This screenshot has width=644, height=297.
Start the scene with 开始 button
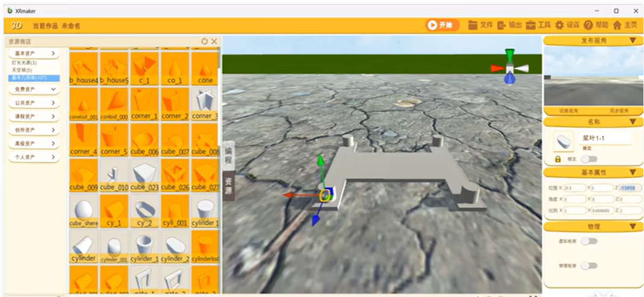pyautogui.click(x=442, y=25)
